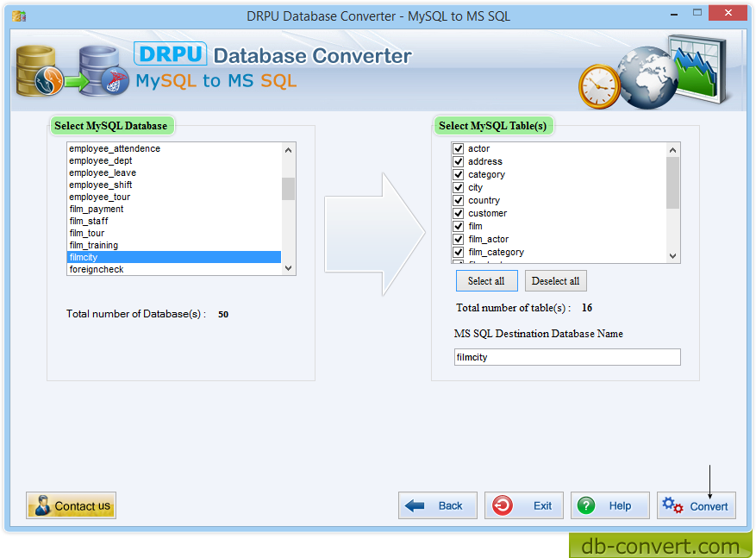
Task: Toggle the category table checkbox
Action: [x=458, y=174]
